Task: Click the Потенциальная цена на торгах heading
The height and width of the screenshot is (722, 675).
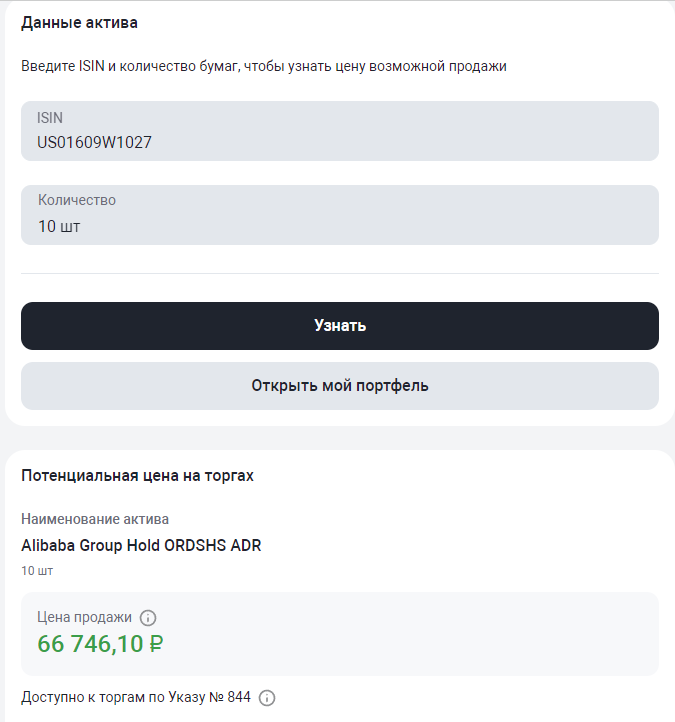Action: (x=138, y=476)
